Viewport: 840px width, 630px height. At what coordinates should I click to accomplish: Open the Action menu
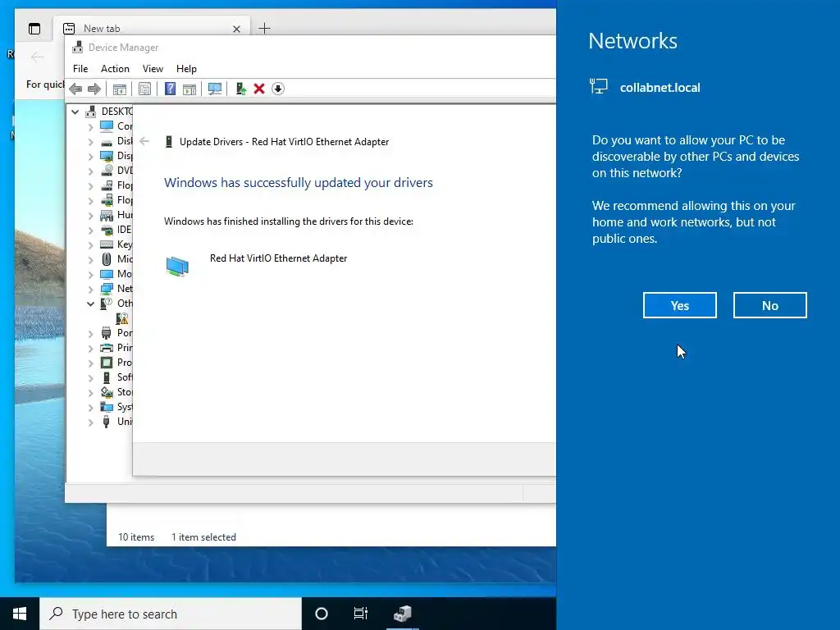[115, 69]
